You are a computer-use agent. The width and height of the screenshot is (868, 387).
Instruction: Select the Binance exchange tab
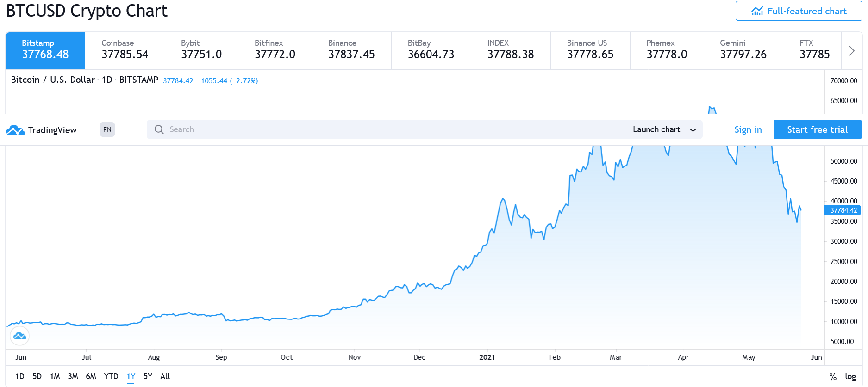tap(351, 51)
